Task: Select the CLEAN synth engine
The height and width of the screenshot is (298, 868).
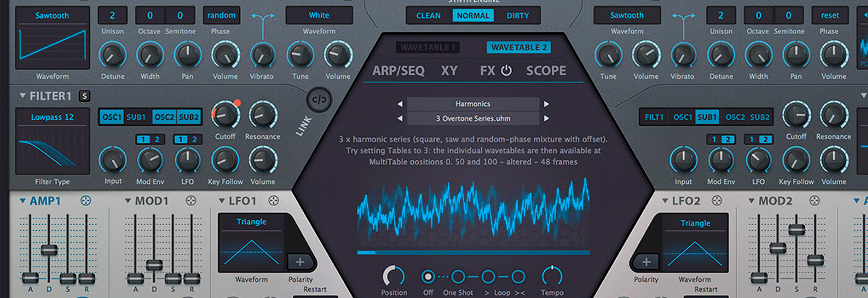Action: tap(428, 16)
